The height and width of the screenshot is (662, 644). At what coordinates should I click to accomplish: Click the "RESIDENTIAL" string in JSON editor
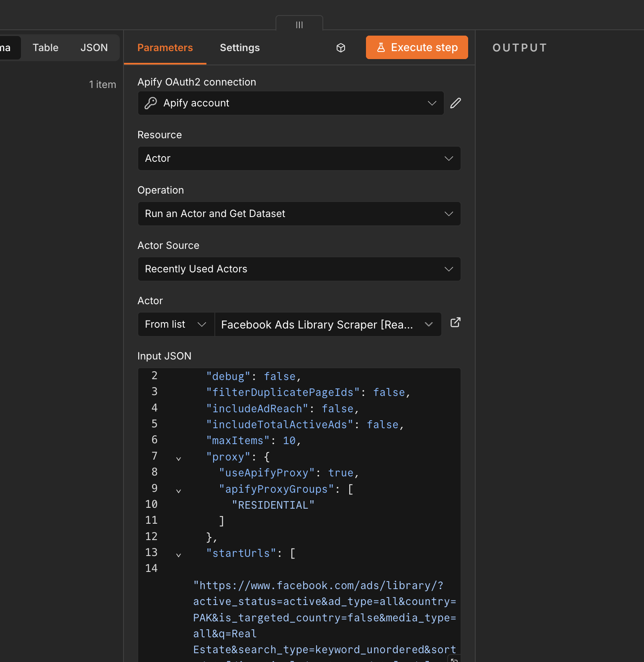pyautogui.click(x=273, y=505)
